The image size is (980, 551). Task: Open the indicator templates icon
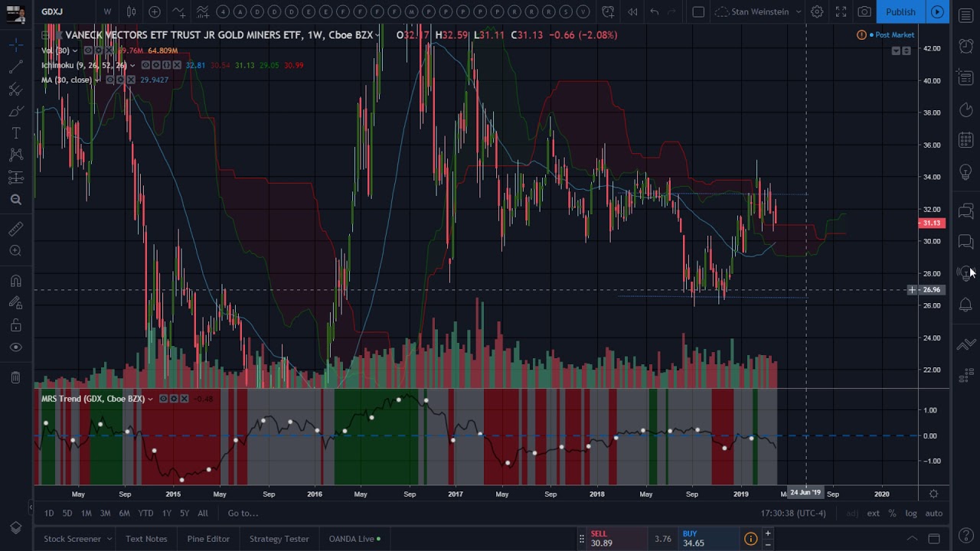pos(202,11)
